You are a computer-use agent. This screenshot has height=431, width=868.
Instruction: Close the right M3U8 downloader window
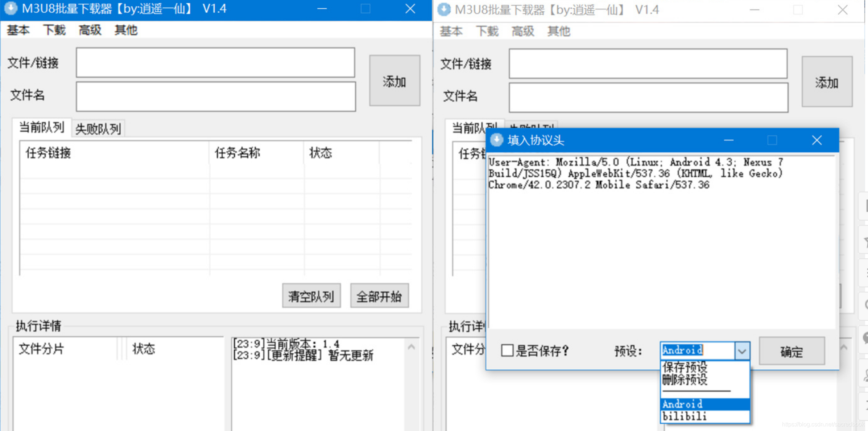pos(843,10)
